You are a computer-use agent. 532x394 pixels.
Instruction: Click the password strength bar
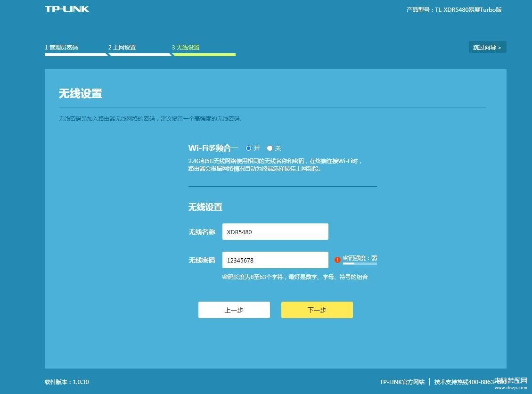[360, 263]
